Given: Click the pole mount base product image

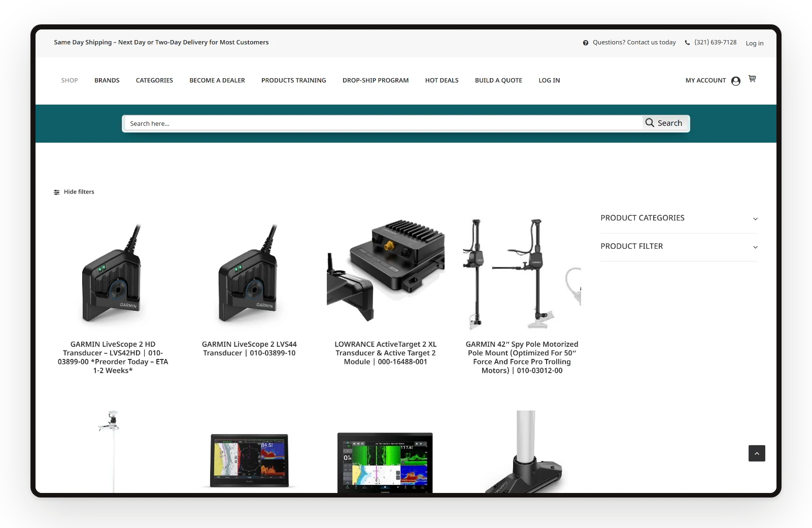Looking at the screenshot, I should pyautogui.click(x=524, y=452).
